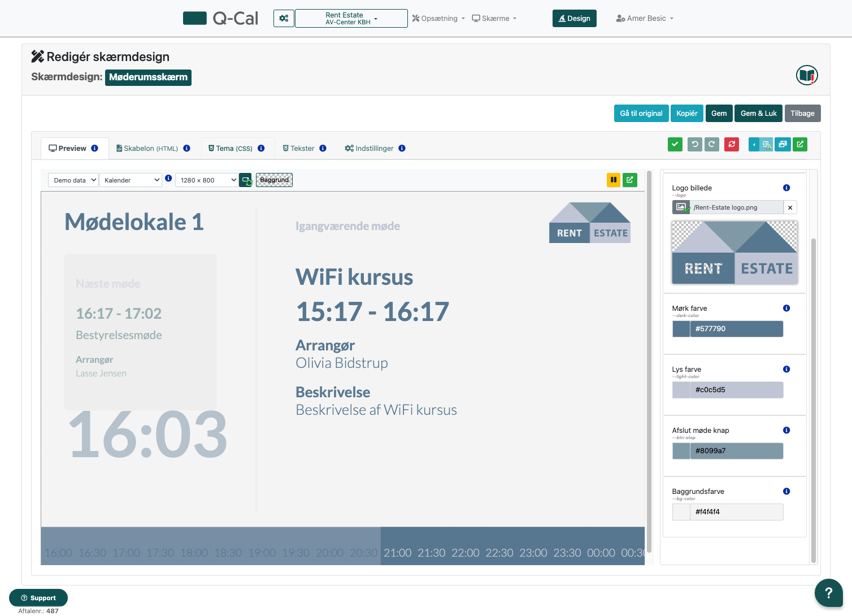Screen dimensions: 852x616
Task: Click info icon for Baggrundsfarve
Action: (x=786, y=491)
